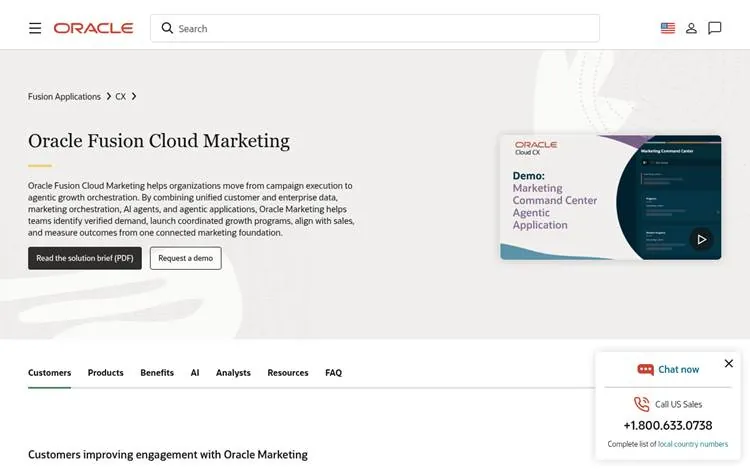Click the +1.800.633.0738 phone number
Viewport: 750px width, 469px height.
(668, 425)
